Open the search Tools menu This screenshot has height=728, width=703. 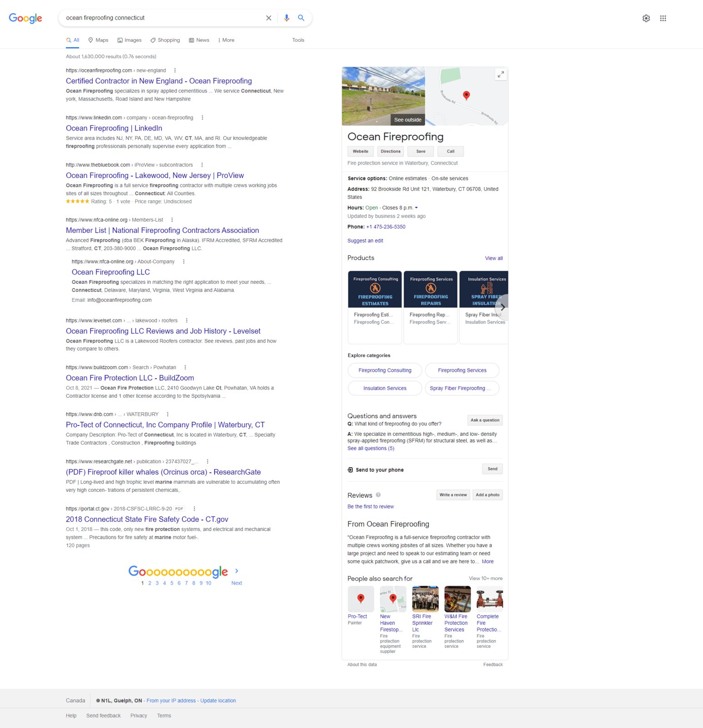coord(298,40)
